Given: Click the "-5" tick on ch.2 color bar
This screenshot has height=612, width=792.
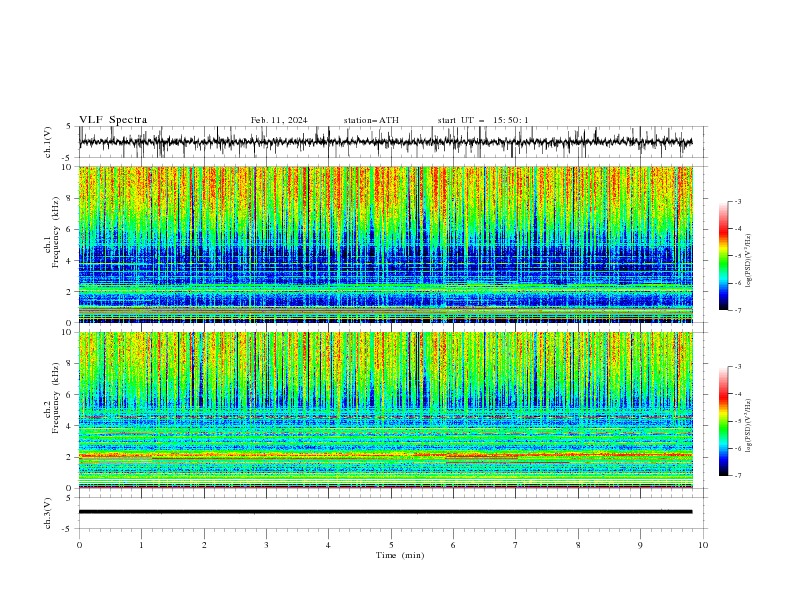Looking at the screenshot, I should pyautogui.click(x=738, y=421).
